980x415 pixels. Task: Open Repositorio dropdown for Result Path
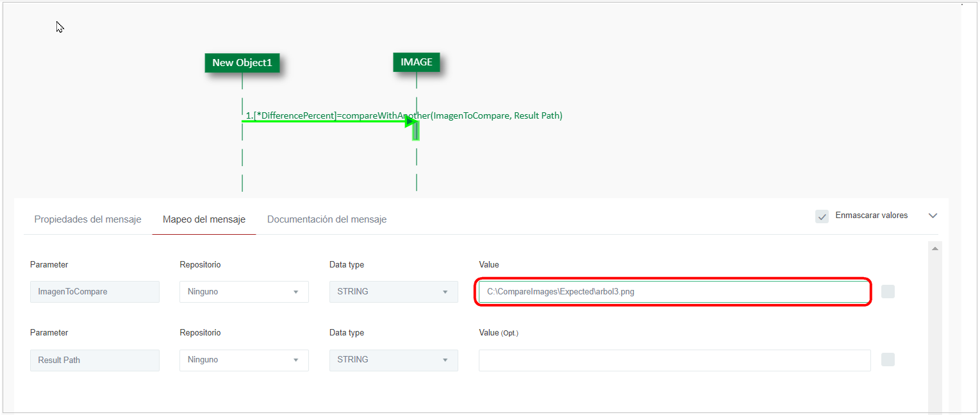[244, 360]
